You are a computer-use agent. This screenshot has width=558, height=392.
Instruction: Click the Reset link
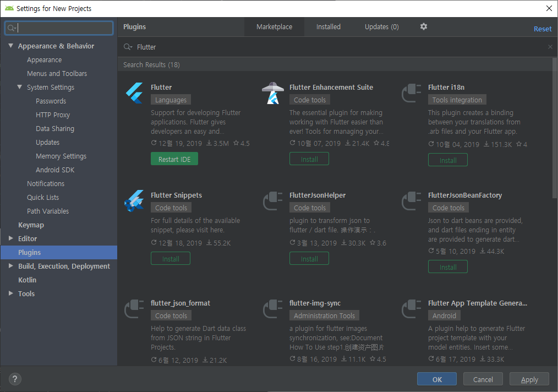[x=543, y=29]
